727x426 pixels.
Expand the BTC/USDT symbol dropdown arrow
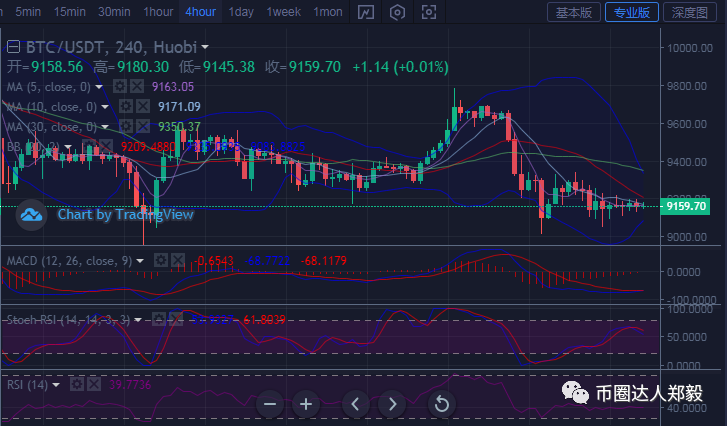click(205, 47)
